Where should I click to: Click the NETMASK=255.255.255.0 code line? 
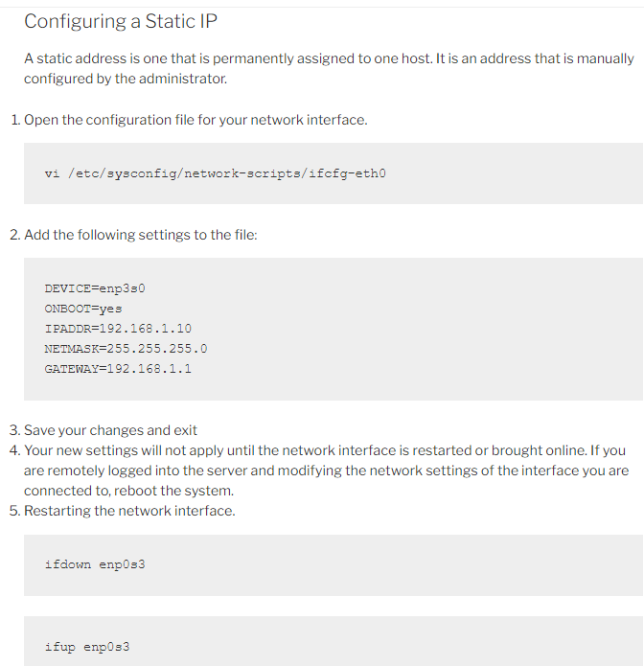126,349
